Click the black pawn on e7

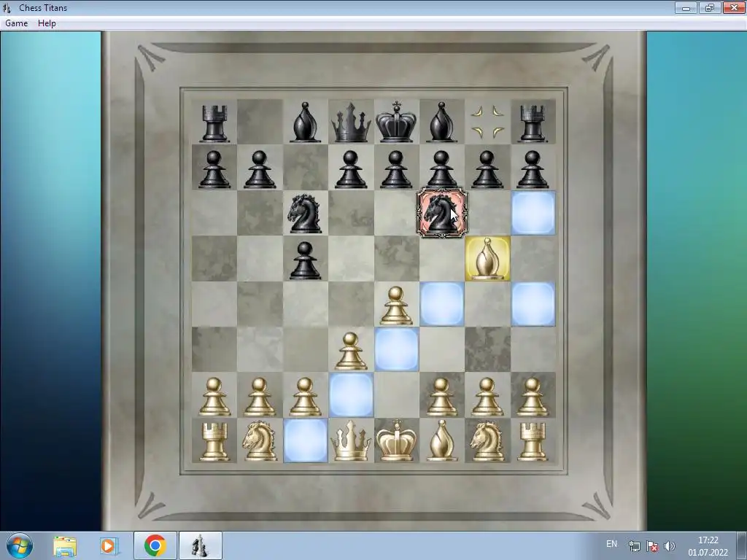[x=396, y=169]
